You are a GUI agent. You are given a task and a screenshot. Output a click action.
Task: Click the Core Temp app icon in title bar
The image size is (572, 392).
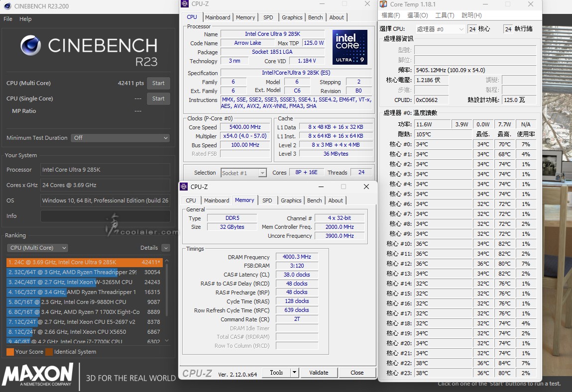(x=383, y=4)
